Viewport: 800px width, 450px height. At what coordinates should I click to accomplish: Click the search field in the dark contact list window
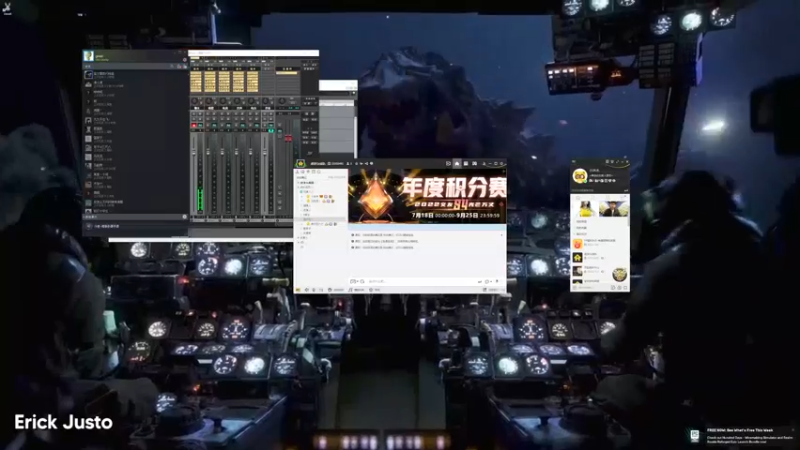click(128, 66)
